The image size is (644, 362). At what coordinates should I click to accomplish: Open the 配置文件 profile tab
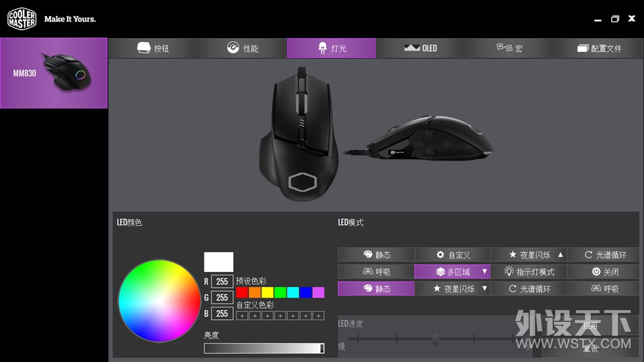[x=599, y=49]
